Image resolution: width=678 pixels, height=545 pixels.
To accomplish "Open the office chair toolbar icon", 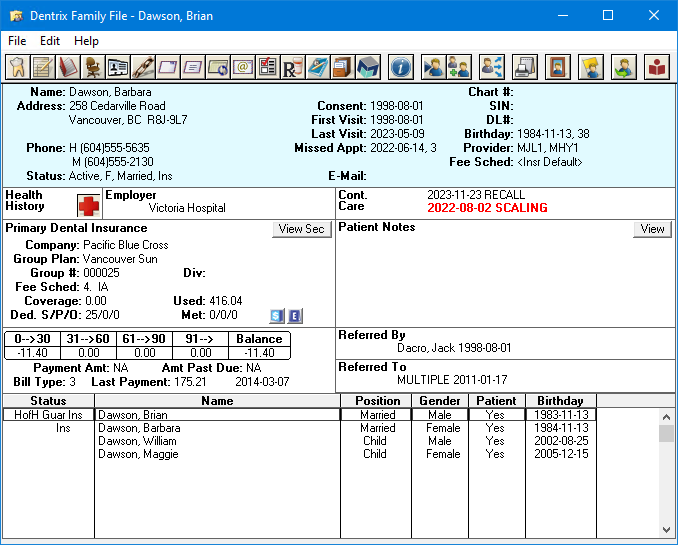I will coord(93,68).
